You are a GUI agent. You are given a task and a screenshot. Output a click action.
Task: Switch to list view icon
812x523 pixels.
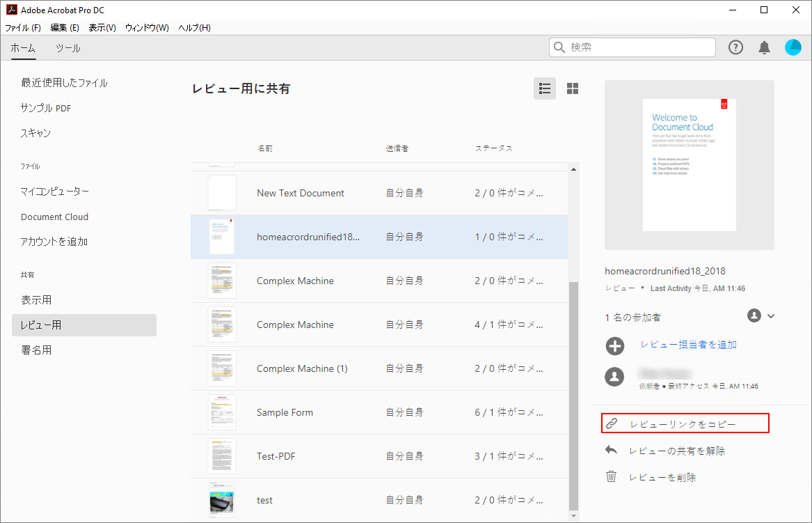click(545, 88)
